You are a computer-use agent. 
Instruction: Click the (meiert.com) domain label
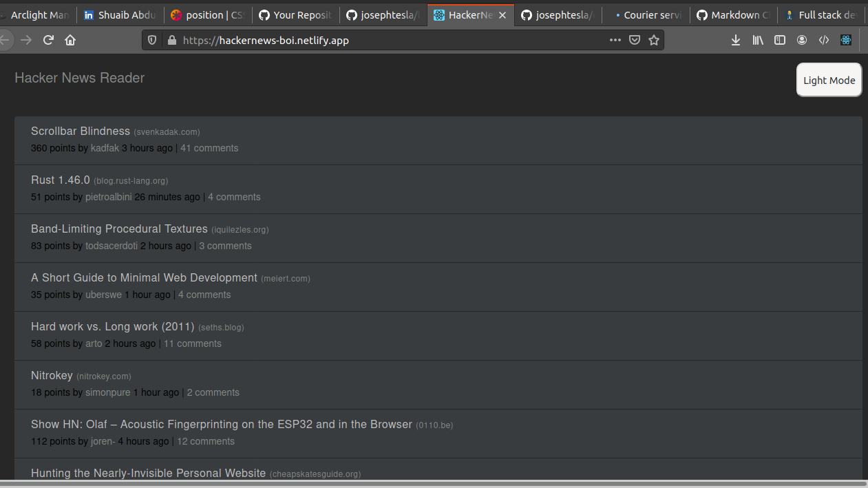click(286, 278)
